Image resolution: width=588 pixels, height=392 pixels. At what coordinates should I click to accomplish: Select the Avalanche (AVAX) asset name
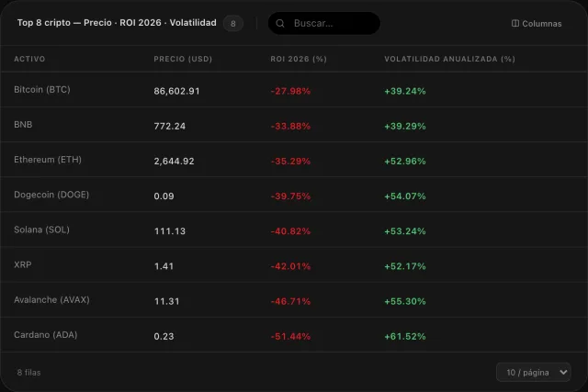point(51,300)
